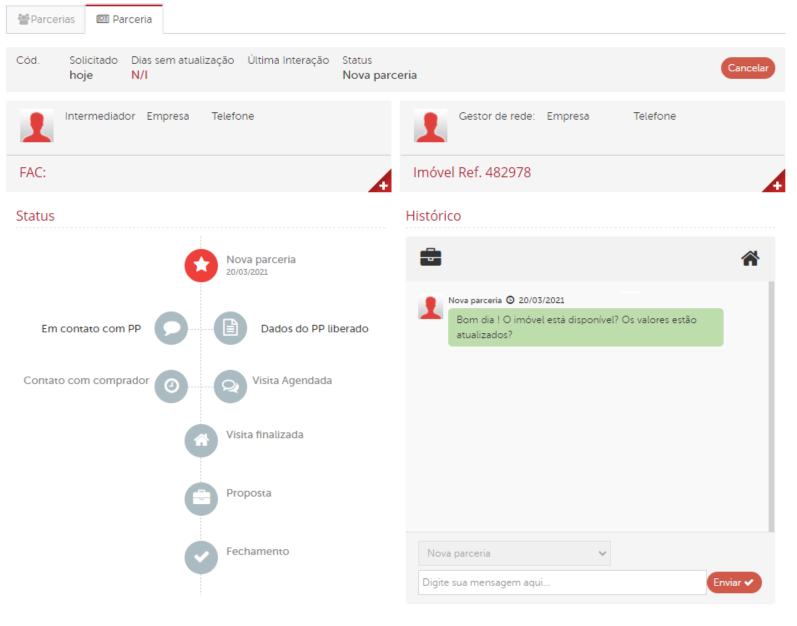The width and height of the screenshot is (797, 626).
Task: Click the home icon in Histórico header
Action: (750, 259)
